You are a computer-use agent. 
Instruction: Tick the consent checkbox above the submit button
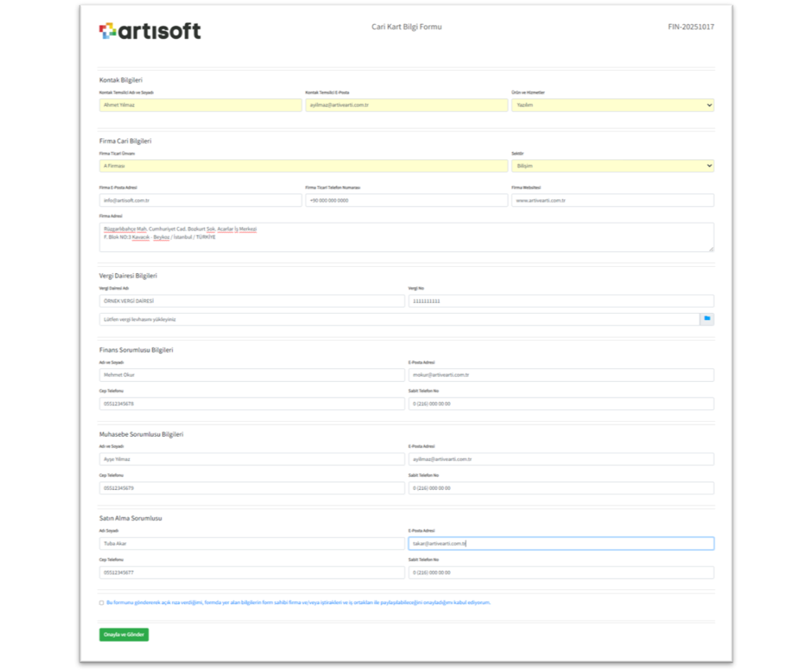click(101, 603)
